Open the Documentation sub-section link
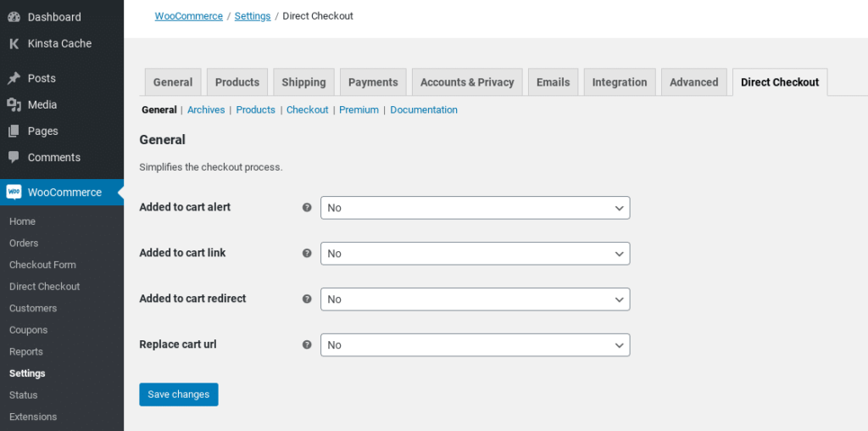The width and height of the screenshot is (868, 431). tap(423, 109)
